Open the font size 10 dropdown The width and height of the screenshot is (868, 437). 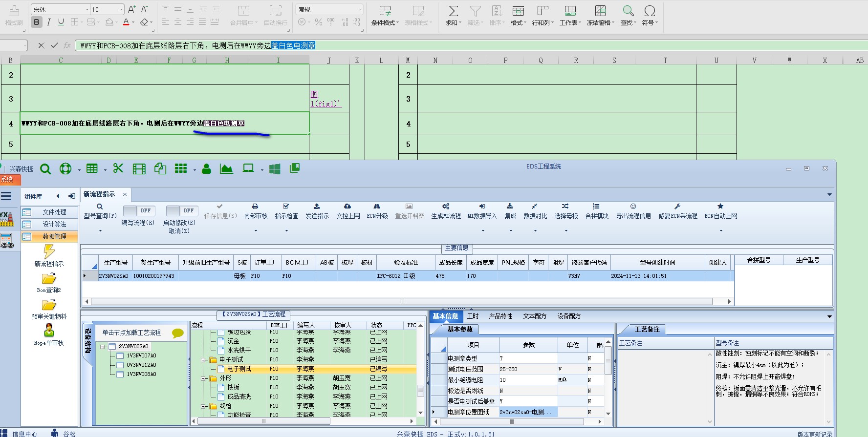point(121,9)
